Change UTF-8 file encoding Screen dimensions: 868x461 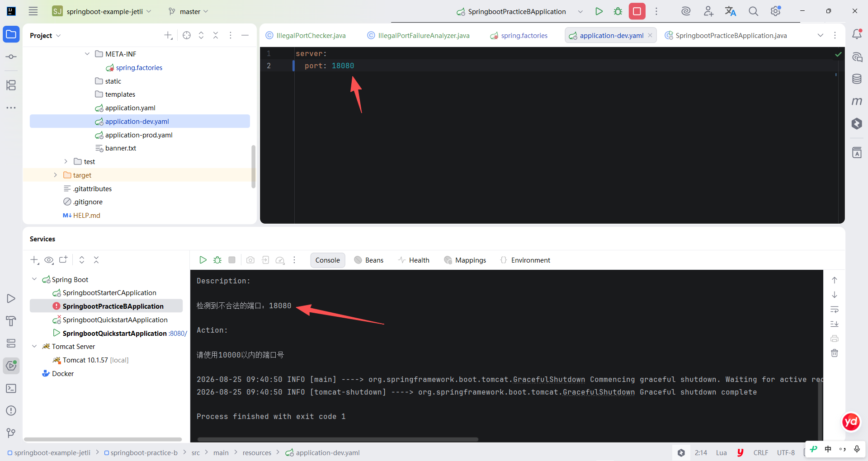tap(786, 452)
